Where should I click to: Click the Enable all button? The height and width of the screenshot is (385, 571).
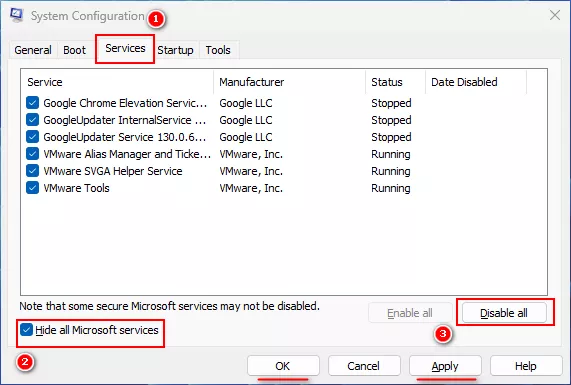(x=410, y=313)
